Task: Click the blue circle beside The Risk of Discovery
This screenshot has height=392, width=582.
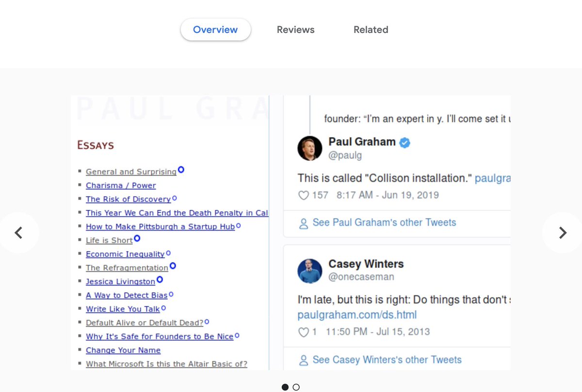Action: coord(175,198)
